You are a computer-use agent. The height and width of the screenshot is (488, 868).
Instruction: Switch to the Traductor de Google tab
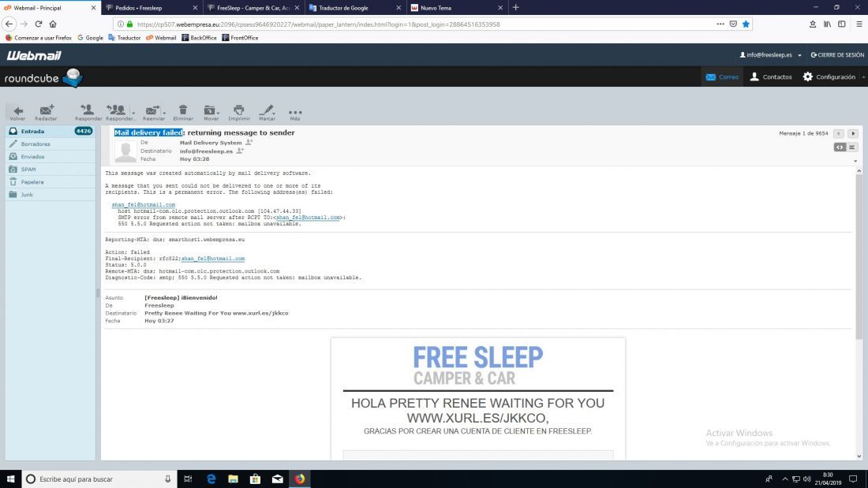[354, 8]
